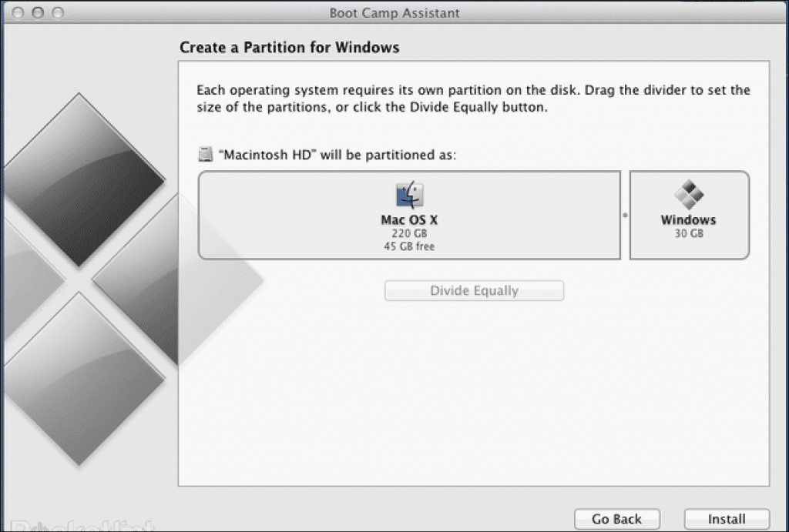The width and height of the screenshot is (789, 532).
Task: Click the "45 GB free" text
Action: (x=409, y=246)
